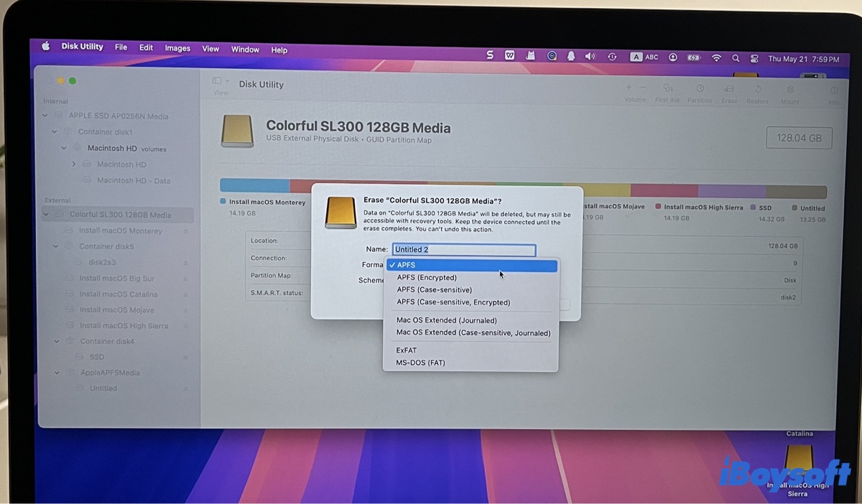Click the S.M.A.R.T. status label
Screen dimensions: 862x504
click(x=277, y=293)
